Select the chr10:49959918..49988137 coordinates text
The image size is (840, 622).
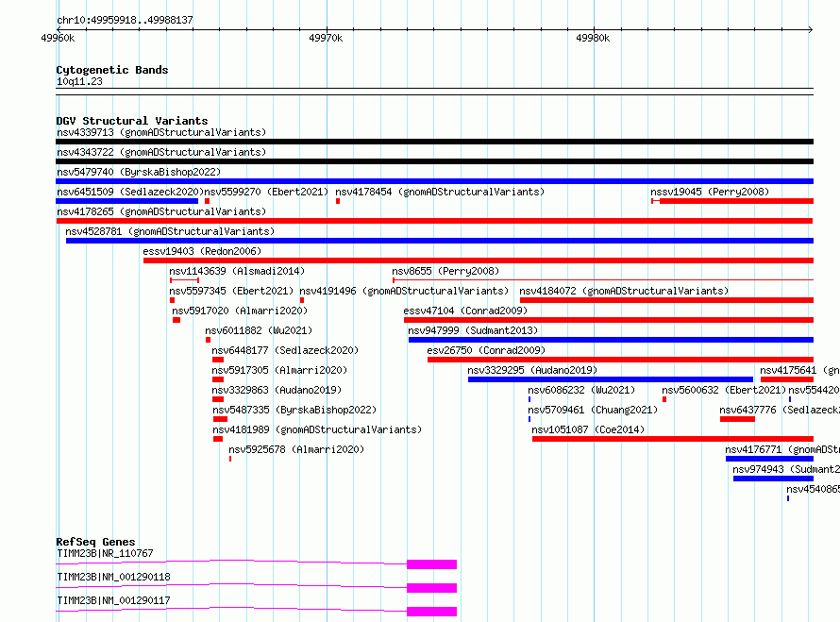[x=125, y=20]
